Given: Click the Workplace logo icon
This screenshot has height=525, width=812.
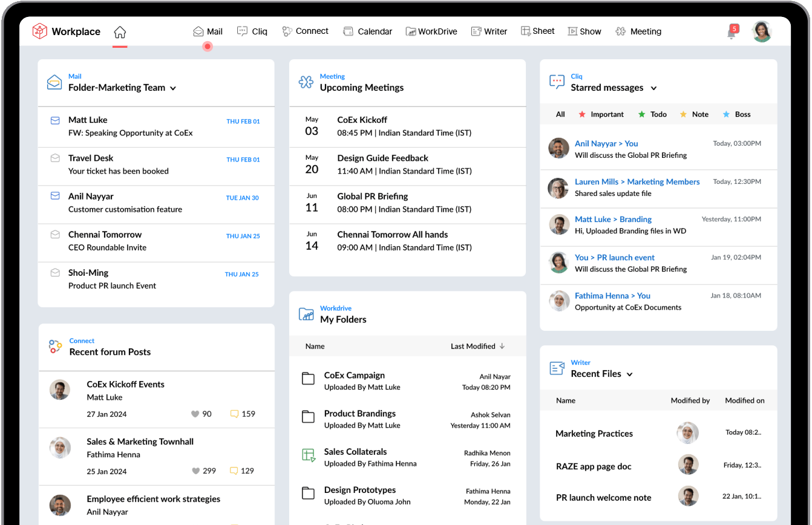Looking at the screenshot, I should pyautogui.click(x=39, y=31).
